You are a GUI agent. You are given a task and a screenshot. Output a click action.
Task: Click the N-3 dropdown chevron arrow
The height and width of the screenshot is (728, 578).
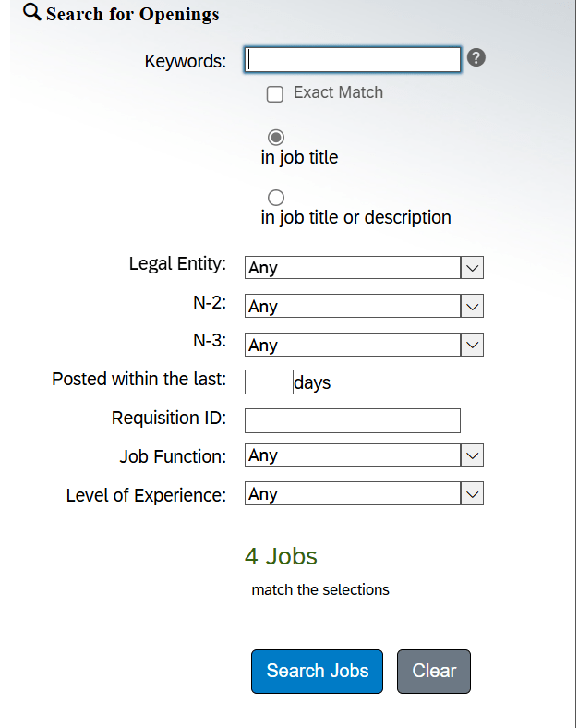click(x=472, y=345)
